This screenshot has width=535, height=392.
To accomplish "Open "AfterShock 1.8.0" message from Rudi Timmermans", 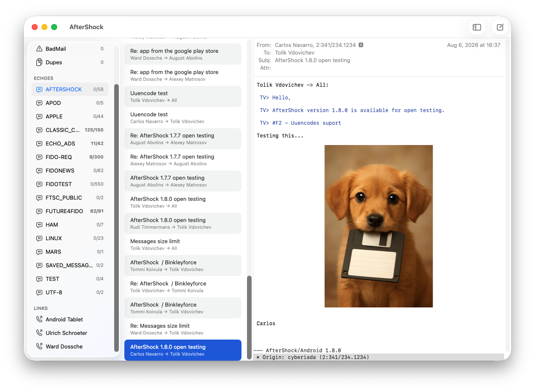I will 183,223.
